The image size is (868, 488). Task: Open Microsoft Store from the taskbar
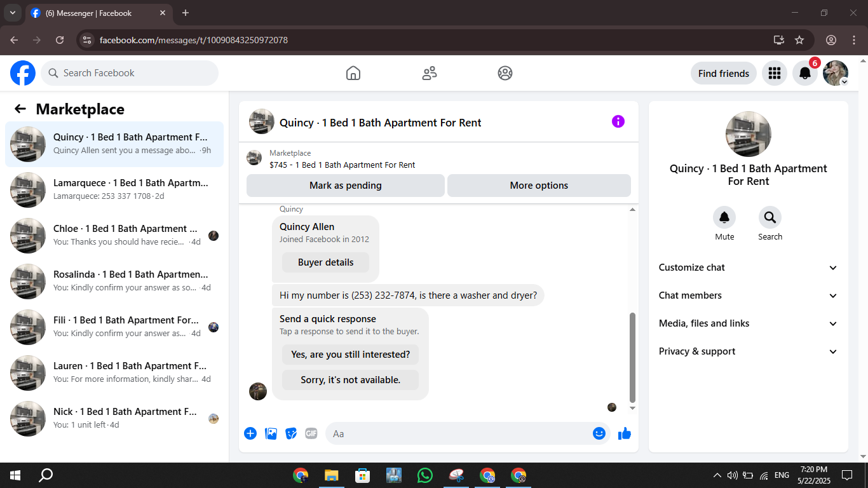tap(363, 475)
